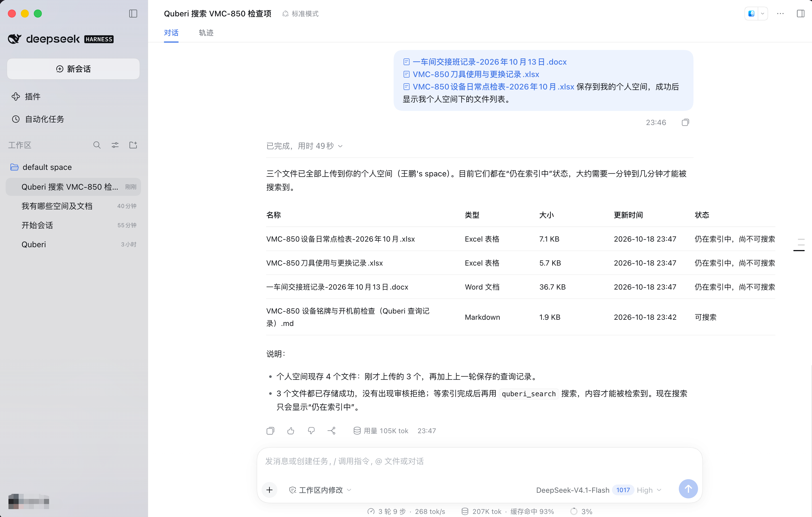This screenshot has width=812, height=517.
Task: Open the 开始会话 conversation
Action: 73,225
